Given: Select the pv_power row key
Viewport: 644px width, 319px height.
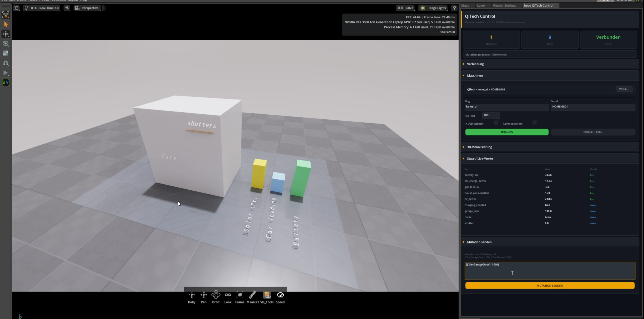Looking at the screenshot, I should [470, 199].
